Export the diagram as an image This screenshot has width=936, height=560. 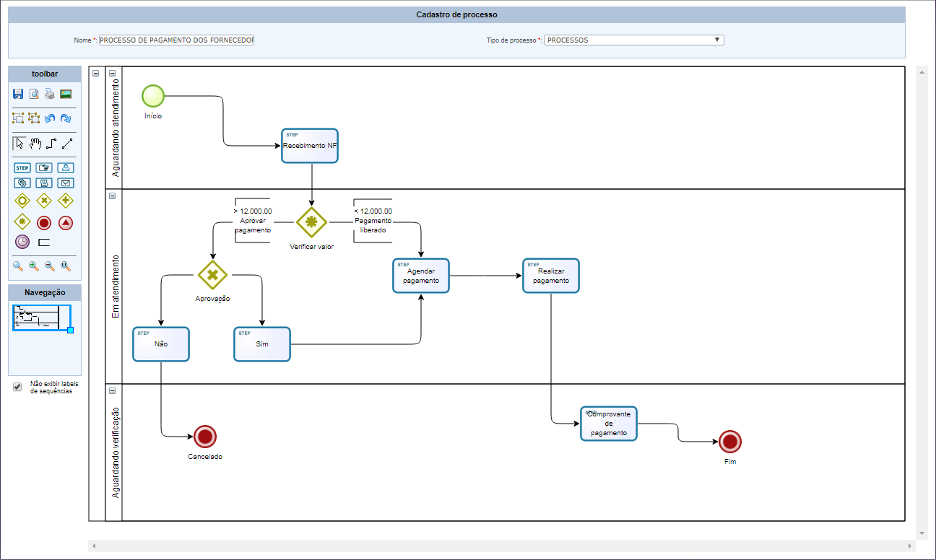click(66, 94)
